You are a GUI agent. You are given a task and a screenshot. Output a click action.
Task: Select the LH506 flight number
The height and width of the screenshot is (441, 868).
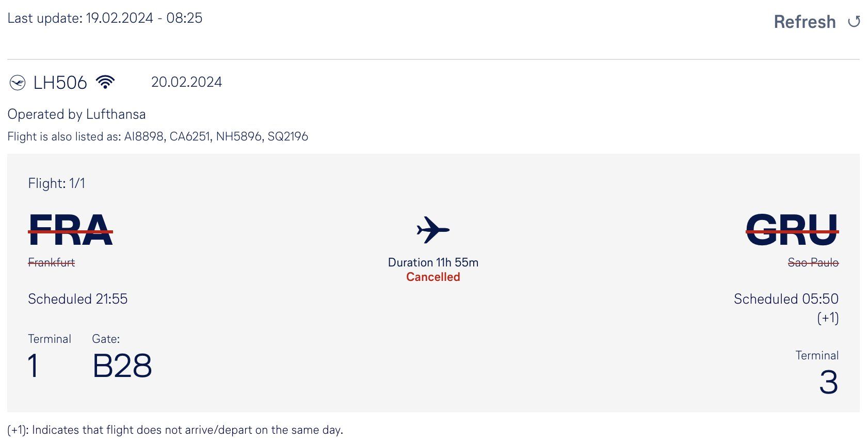coord(60,83)
